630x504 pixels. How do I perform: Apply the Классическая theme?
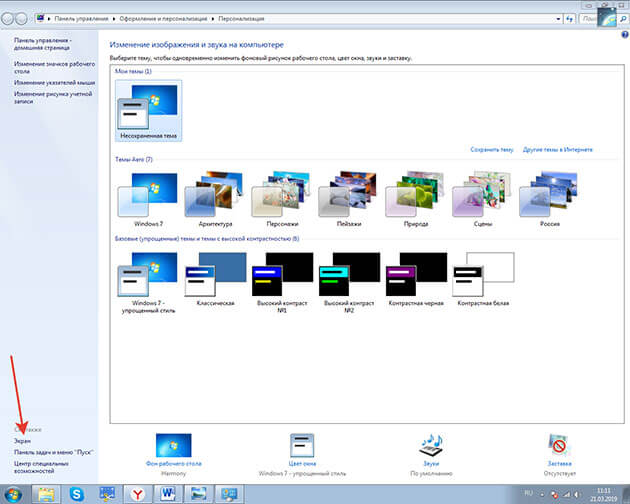pos(215,280)
